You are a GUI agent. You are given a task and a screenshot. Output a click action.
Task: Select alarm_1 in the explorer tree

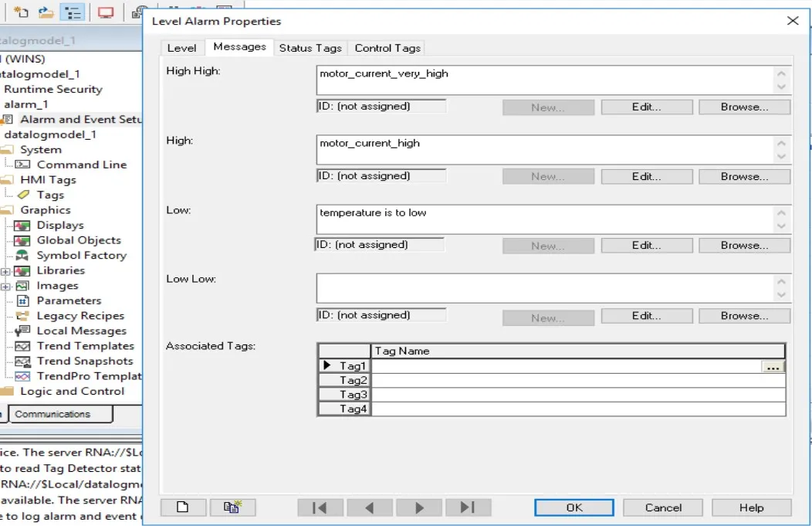26,105
